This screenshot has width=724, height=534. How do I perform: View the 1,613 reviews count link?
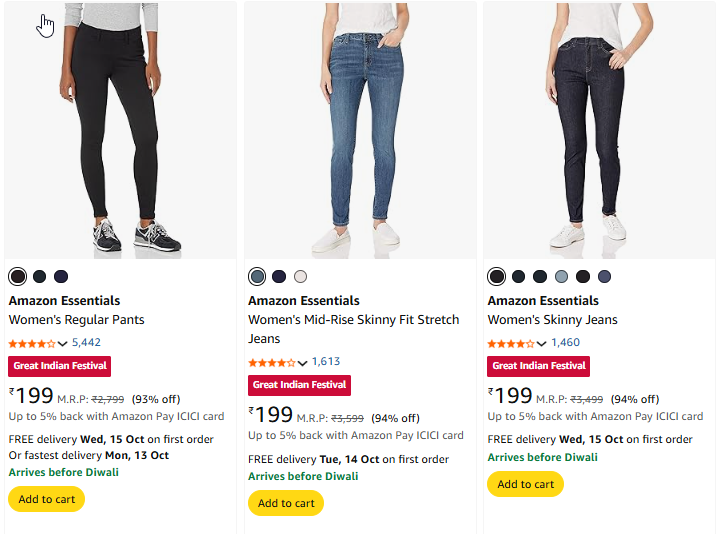(326, 362)
